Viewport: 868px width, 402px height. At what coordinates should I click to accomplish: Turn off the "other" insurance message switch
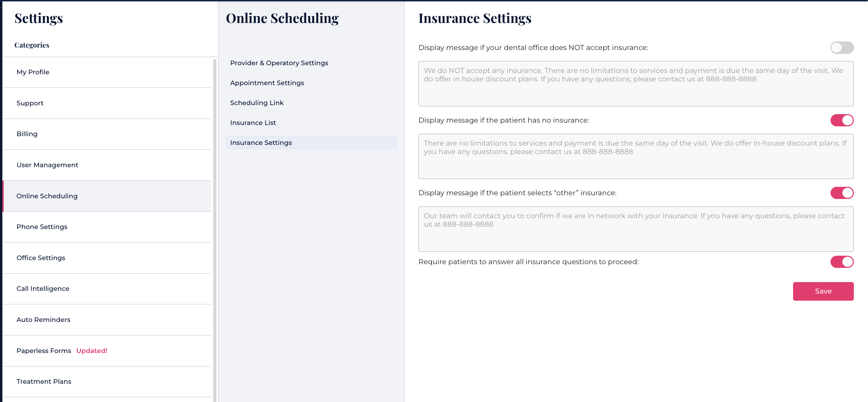pyautogui.click(x=842, y=193)
